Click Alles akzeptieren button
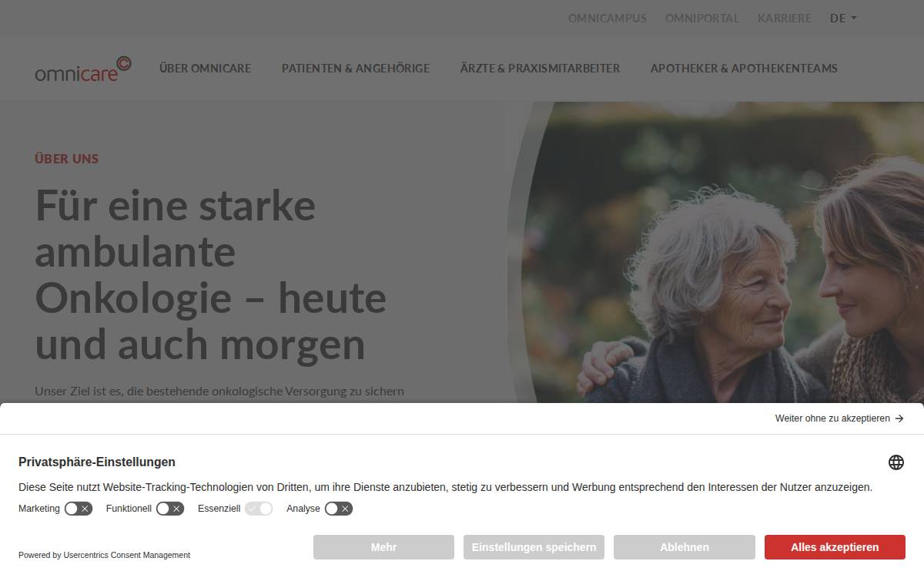 tap(835, 547)
